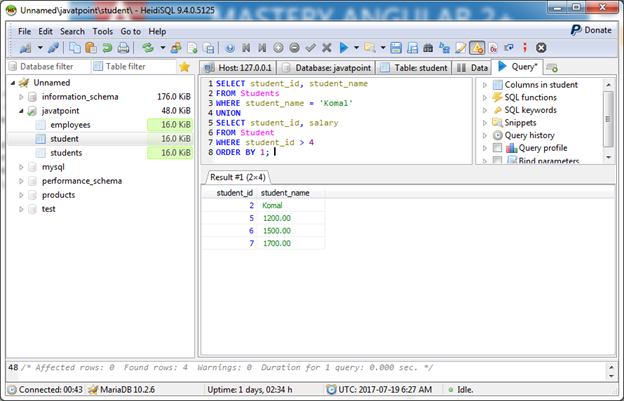Click the black circle X cancel icon
624x401 pixels.
(x=541, y=48)
